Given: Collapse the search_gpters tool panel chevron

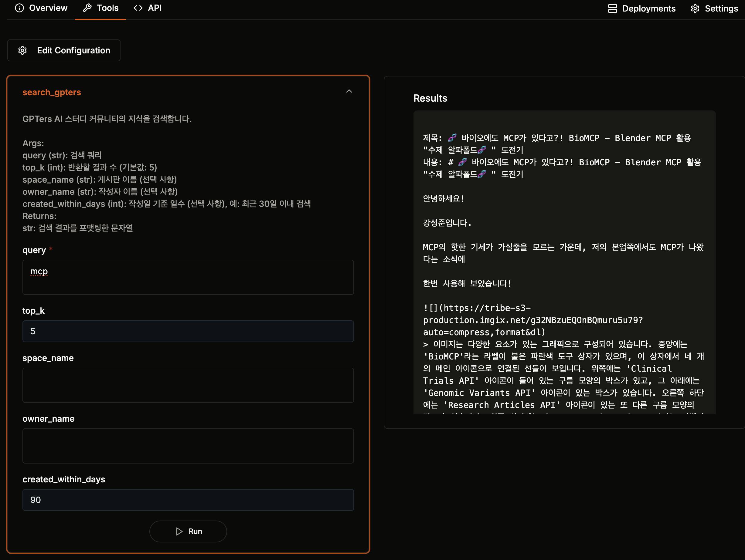Looking at the screenshot, I should [349, 91].
